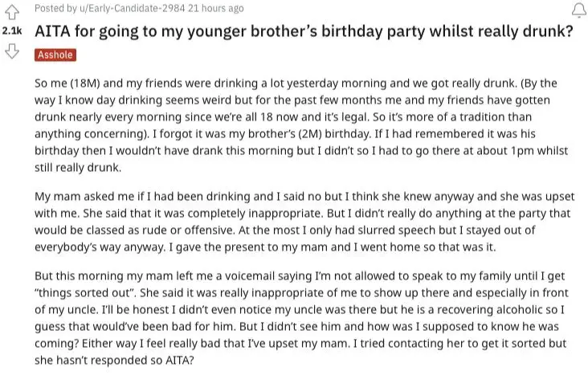Open u/Early-Candidate-2984 user profile

click(132, 8)
